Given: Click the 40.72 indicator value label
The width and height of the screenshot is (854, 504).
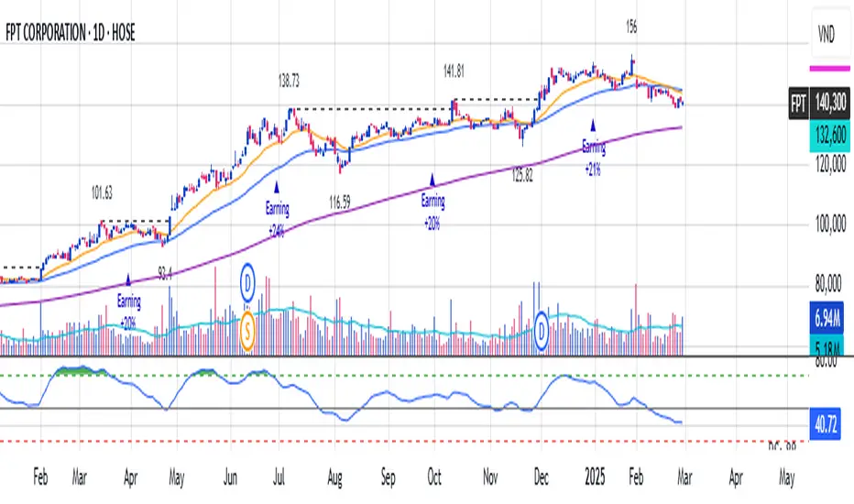Looking at the screenshot, I should click(826, 424).
